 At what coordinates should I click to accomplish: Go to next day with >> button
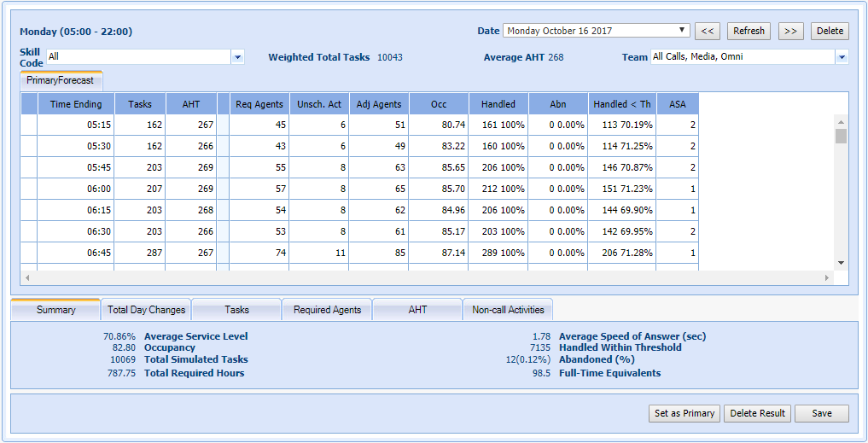coord(790,31)
